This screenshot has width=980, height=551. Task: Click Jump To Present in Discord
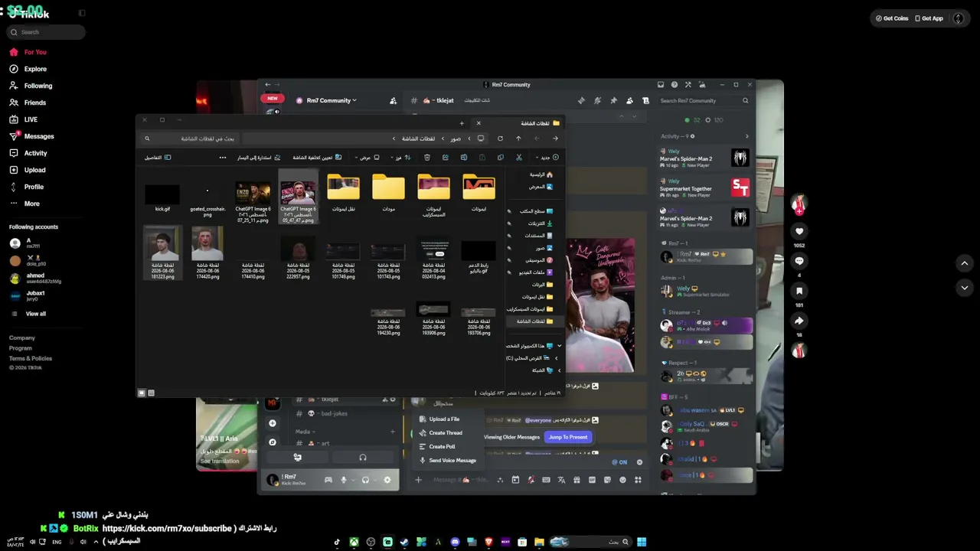pos(568,437)
